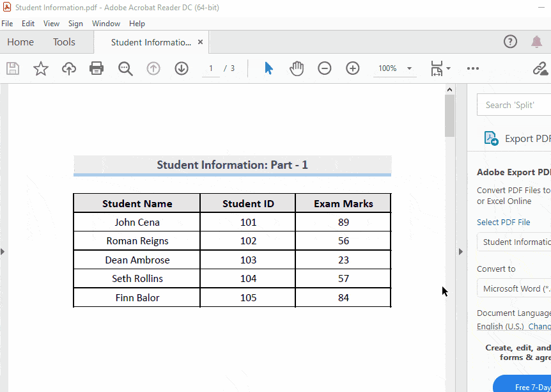The width and height of the screenshot is (551, 392).
Task: Switch to the Home tab
Action: click(x=20, y=42)
